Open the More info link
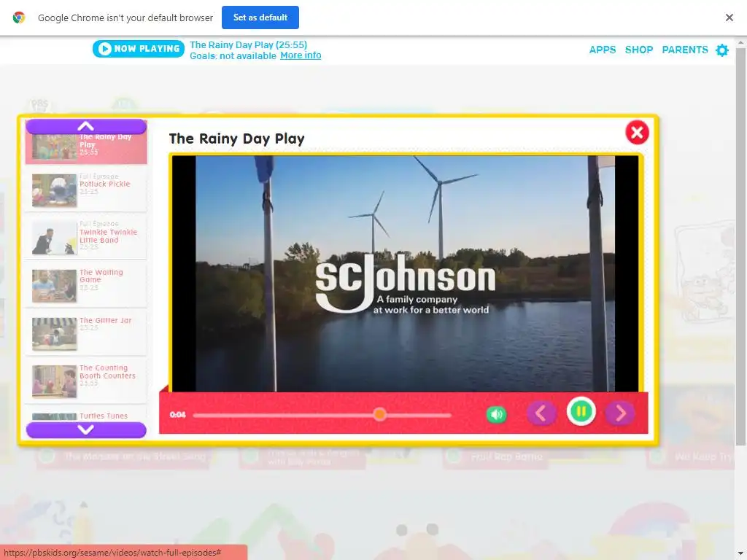 click(301, 55)
